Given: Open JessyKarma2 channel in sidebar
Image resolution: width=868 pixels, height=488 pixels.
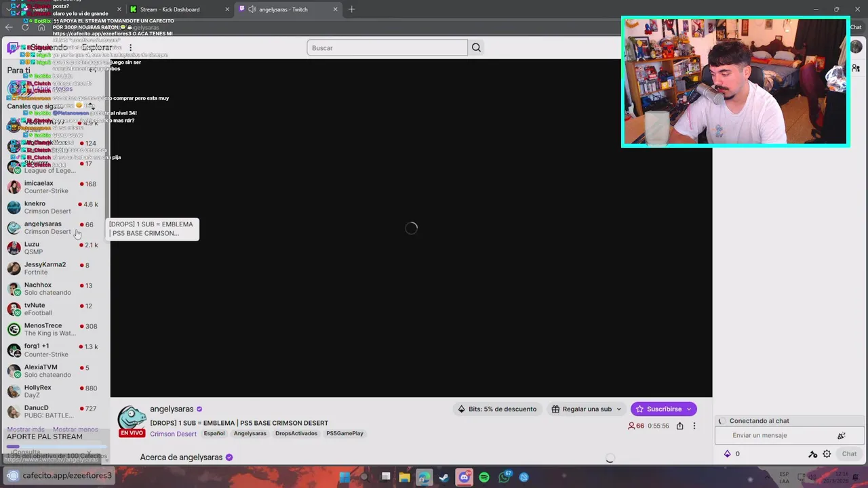Looking at the screenshot, I should tap(54, 268).
